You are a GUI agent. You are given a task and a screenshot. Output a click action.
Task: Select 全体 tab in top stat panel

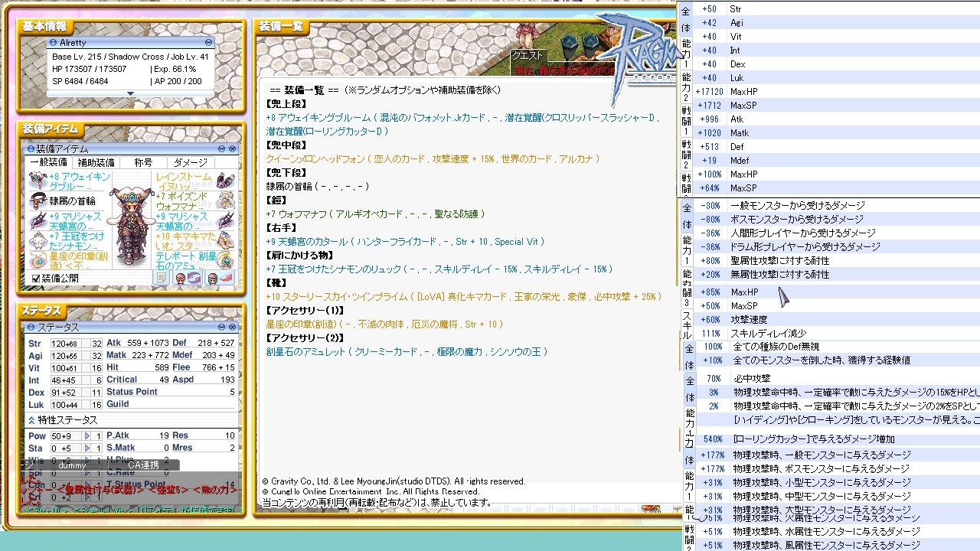pyautogui.click(x=686, y=20)
